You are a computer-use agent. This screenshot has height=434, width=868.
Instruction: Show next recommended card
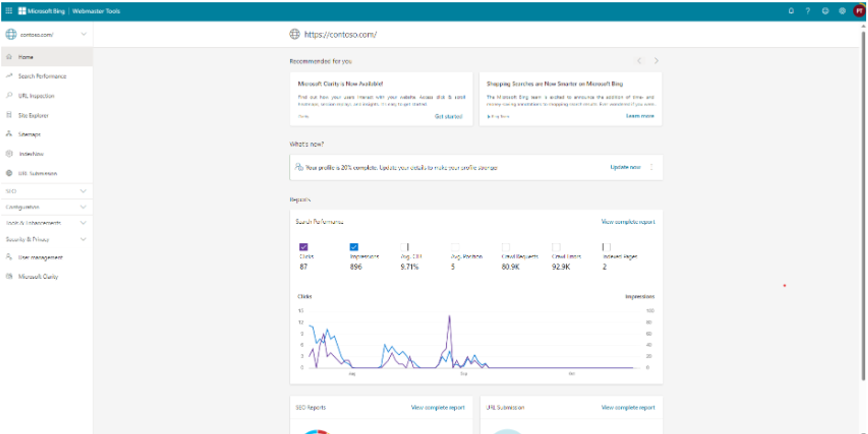pyautogui.click(x=656, y=61)
